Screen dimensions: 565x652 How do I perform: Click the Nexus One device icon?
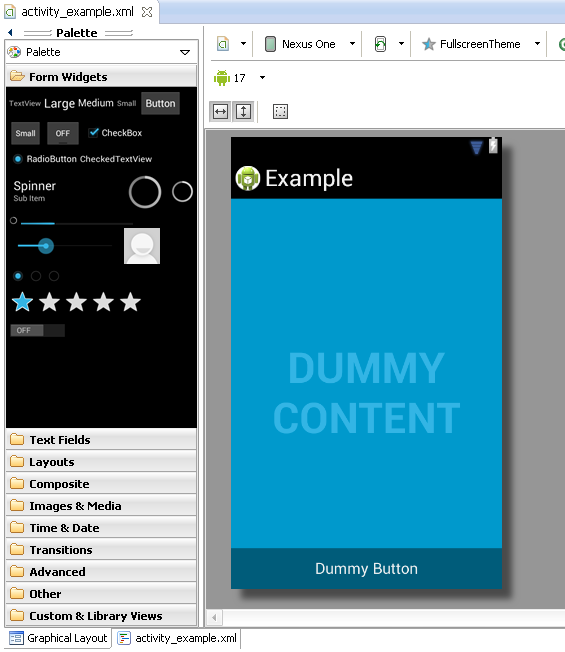(x=270, y=44)
